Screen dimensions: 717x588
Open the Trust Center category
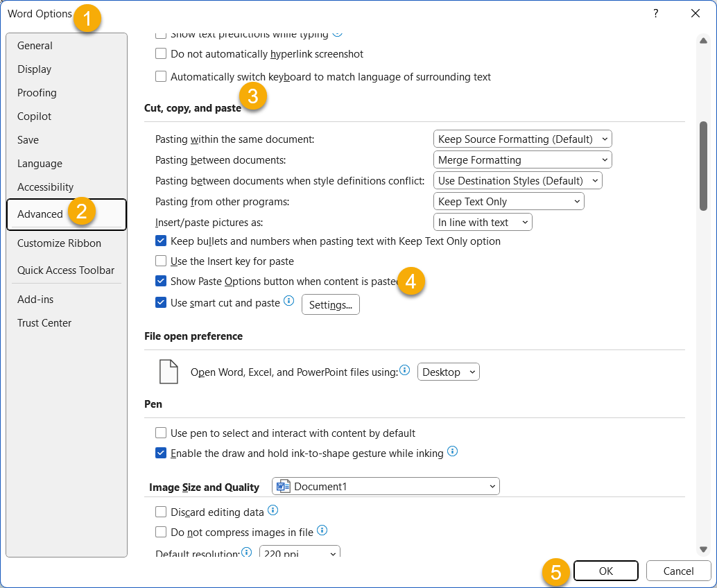pos(44,323)
